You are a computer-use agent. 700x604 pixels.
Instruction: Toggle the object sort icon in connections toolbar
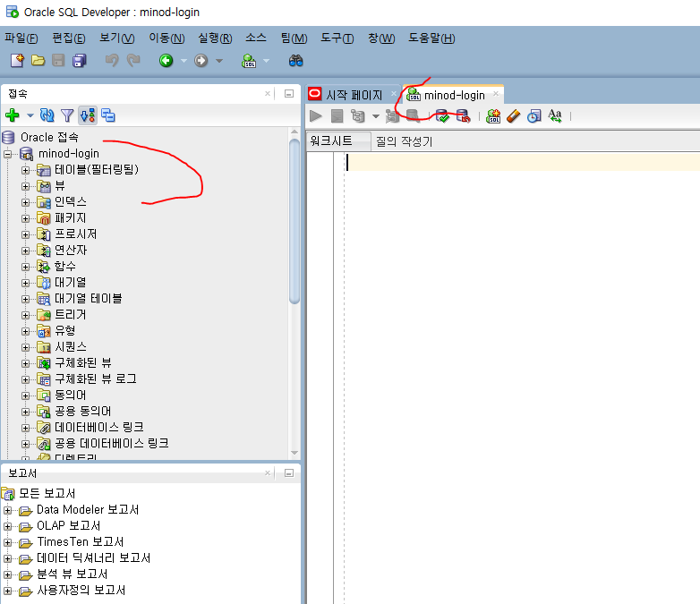[x=88, y=115]
